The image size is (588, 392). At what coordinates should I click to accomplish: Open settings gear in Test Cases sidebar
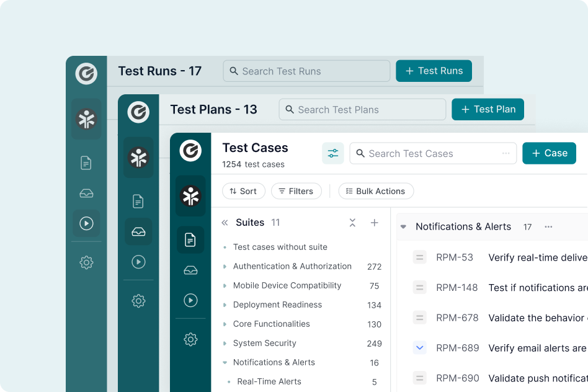coord(190,339)
